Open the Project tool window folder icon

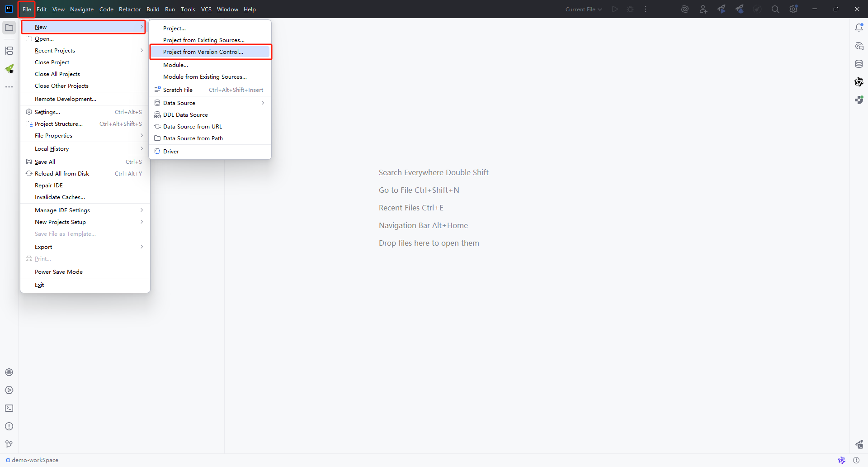pos(9,28)
